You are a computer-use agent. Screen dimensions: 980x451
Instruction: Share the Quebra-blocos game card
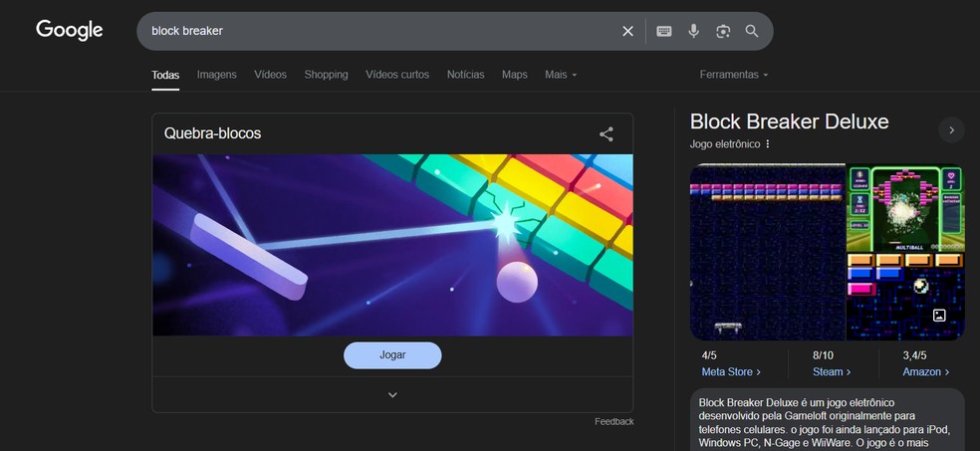coord(606,133)
